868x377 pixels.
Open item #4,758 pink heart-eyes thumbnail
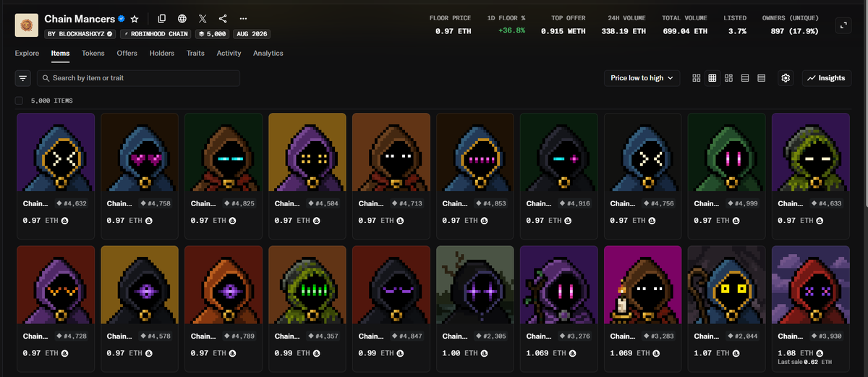[140, 152]
